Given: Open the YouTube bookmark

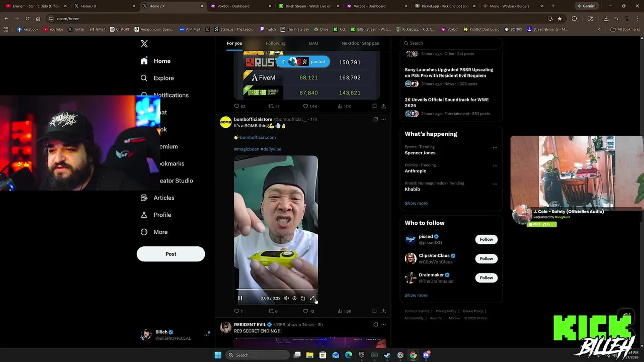Looking at the screenshot, I should 53,29.
